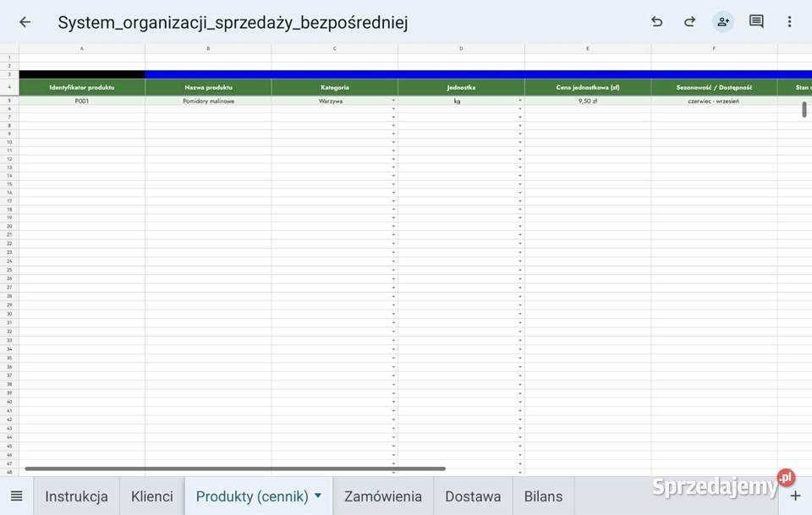The image size is (812, 515).
Task: Select column D header
Action: (461, 48)
